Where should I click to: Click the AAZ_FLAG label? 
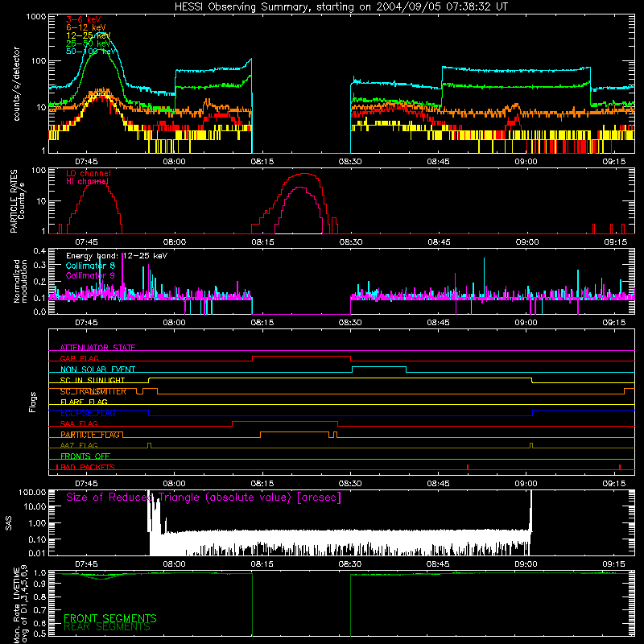[x=79, y=445]
